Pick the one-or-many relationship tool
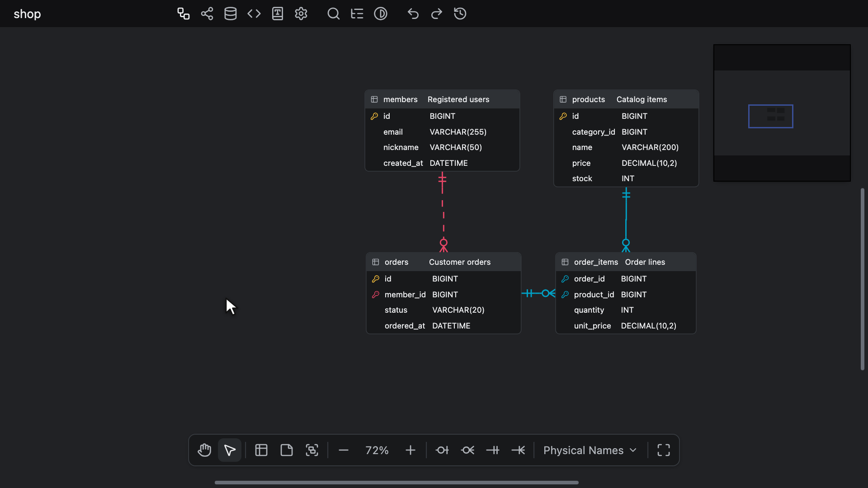Viewport: 868px width, 488px height. tap(518, 450)
